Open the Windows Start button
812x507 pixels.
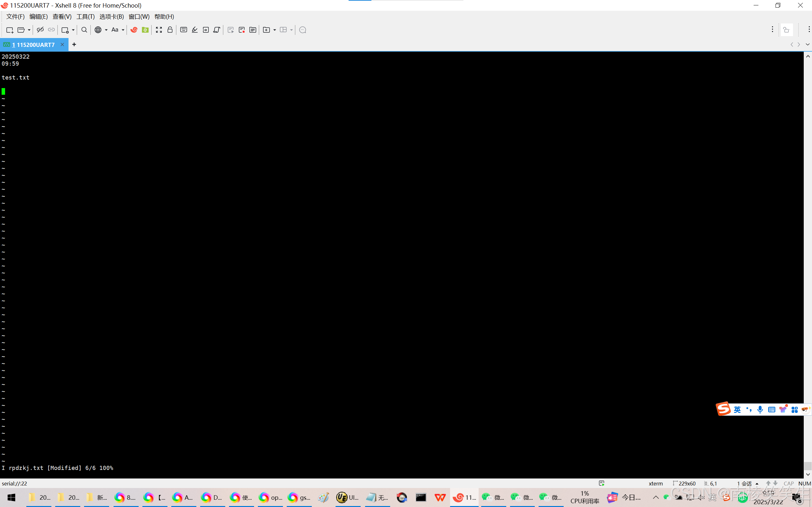click(x=11, y=497)
